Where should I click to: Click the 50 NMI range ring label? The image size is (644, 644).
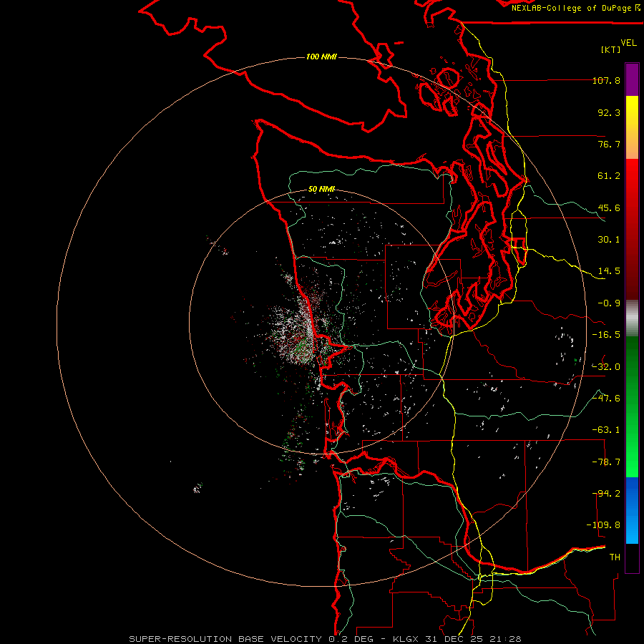[321, 190]
